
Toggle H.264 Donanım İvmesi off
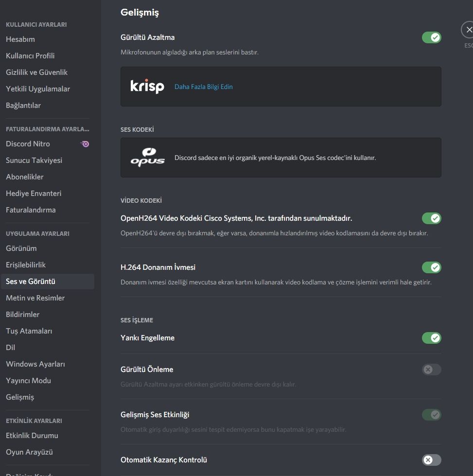click(x=431, y=267)
